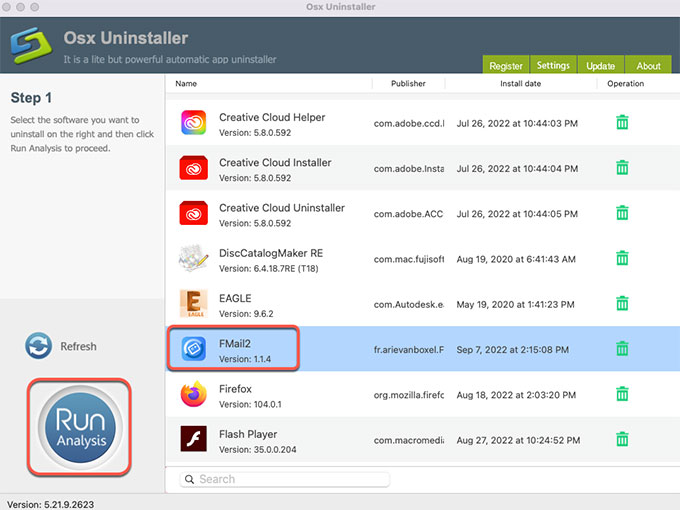Image resolution: width=680 pixels, height=510 pixels.
Task: Click the trash icon for FMail2
Action: click(x=622, y=349)
